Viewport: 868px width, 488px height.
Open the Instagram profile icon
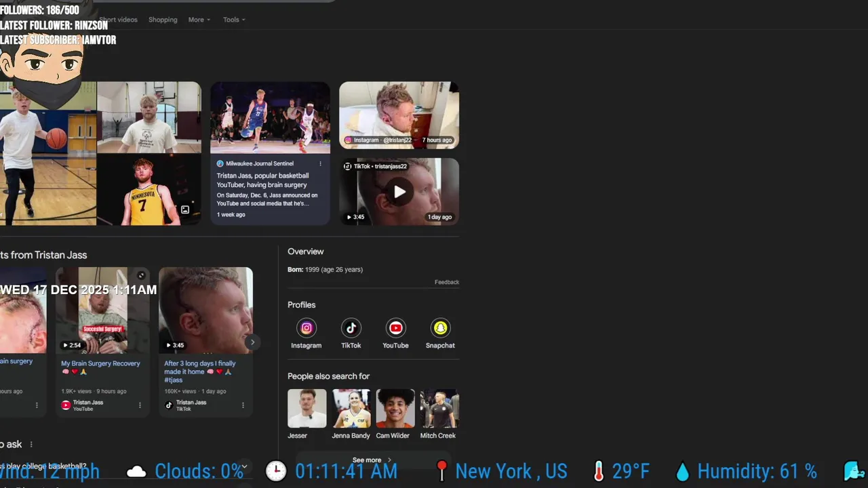pyautogui.click(x=307, y=328)
